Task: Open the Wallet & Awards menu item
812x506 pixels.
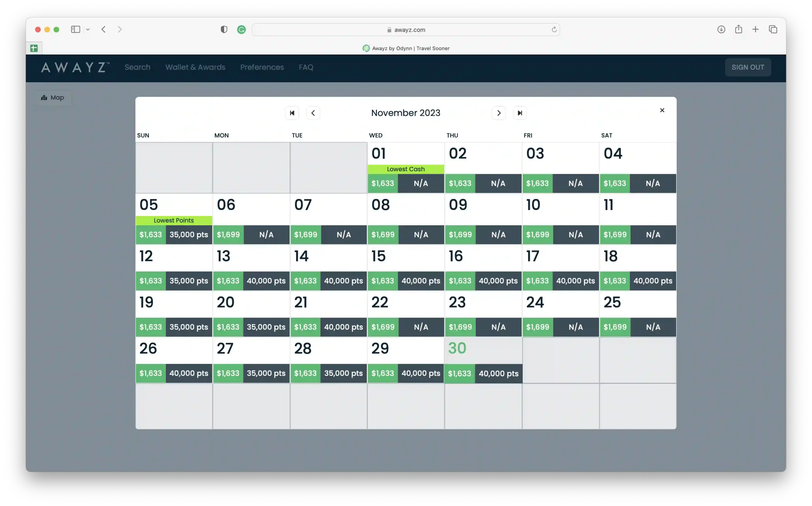Action: click(195, 67)
